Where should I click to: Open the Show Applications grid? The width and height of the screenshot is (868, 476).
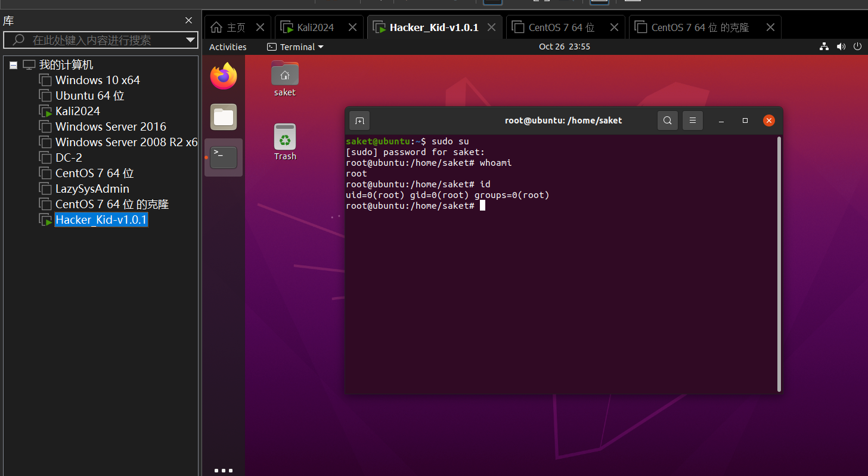(x=224, y=470)
